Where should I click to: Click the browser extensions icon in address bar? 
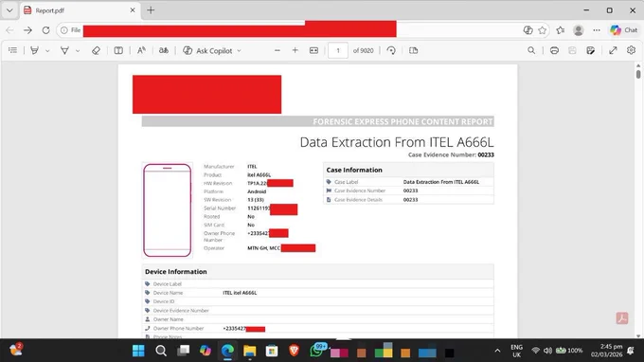528,30
